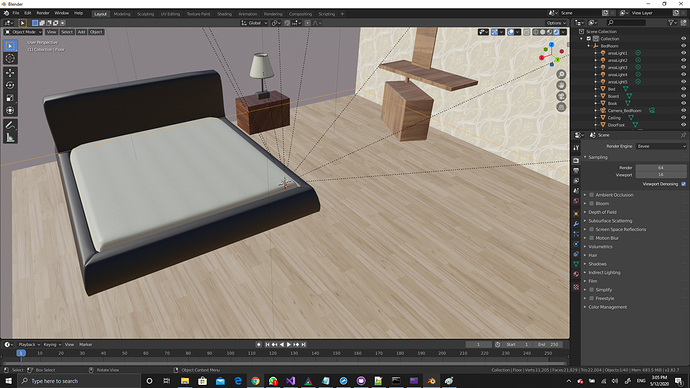Select the Annotate tool
The image size is (690, 388).
click(11, 125)
